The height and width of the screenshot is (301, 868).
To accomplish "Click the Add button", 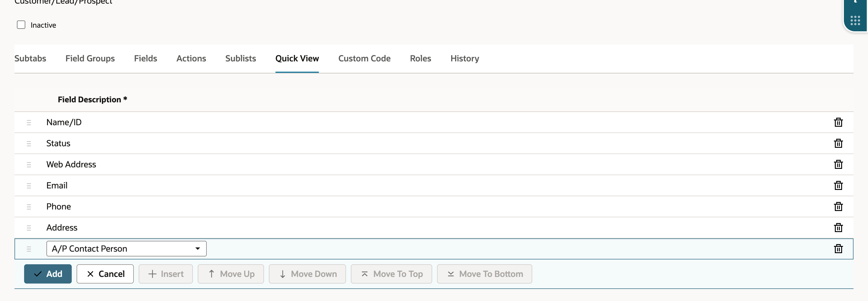I will click(x=48, y=274).
